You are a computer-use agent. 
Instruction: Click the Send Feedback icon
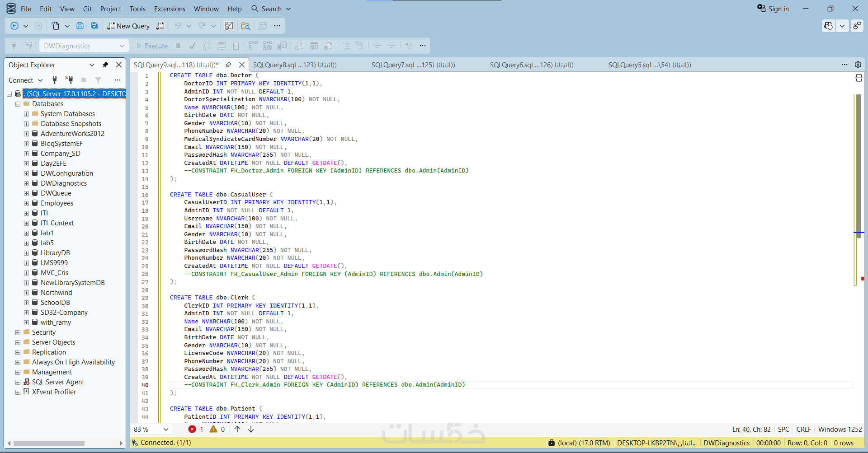point(857,26)
